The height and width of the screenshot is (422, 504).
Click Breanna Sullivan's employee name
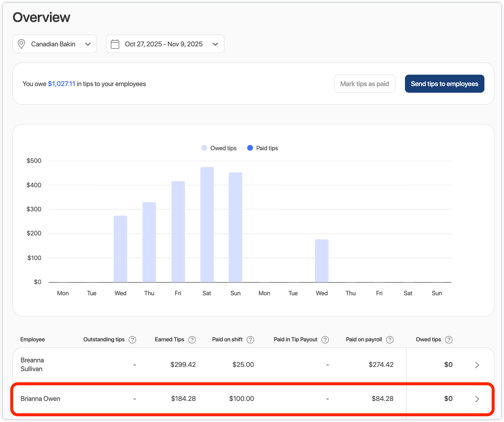click(32, 365)
